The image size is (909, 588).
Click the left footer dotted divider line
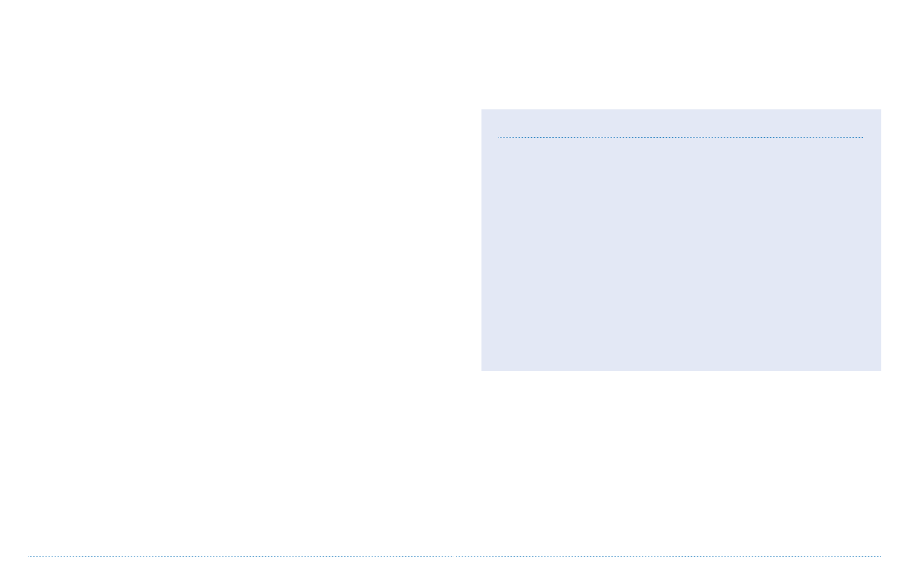click(x=241, y=557)
